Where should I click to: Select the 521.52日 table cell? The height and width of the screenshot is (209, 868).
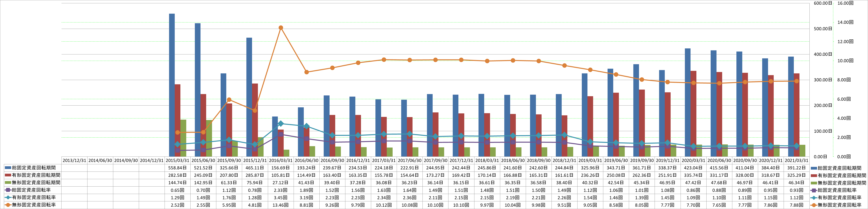pos(203,168)
